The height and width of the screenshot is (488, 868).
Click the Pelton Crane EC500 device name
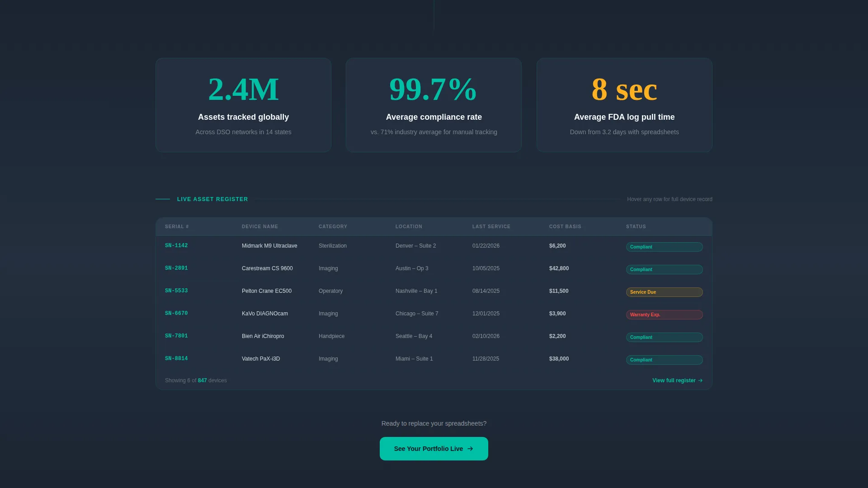pos(267,291)
